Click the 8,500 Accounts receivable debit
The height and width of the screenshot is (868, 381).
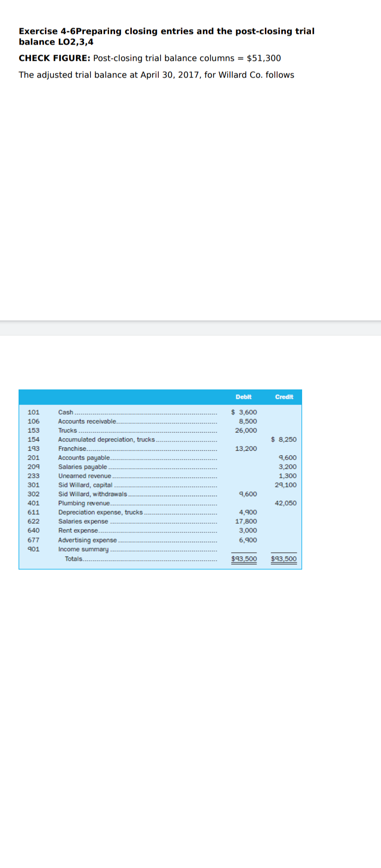click(248, 421)
